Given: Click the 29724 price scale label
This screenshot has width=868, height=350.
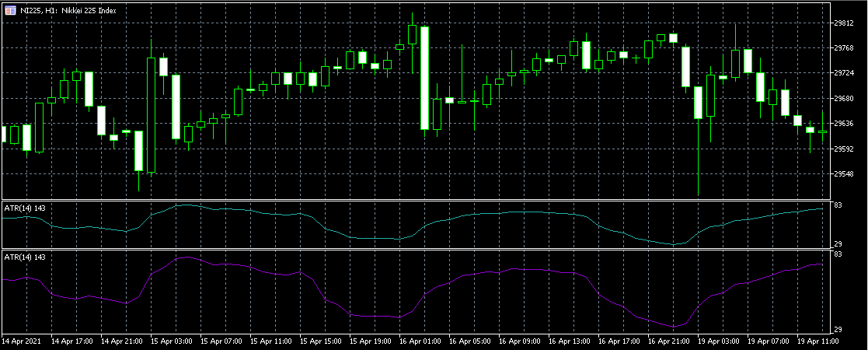Looking at the screenshot, I should coord(845,73).
